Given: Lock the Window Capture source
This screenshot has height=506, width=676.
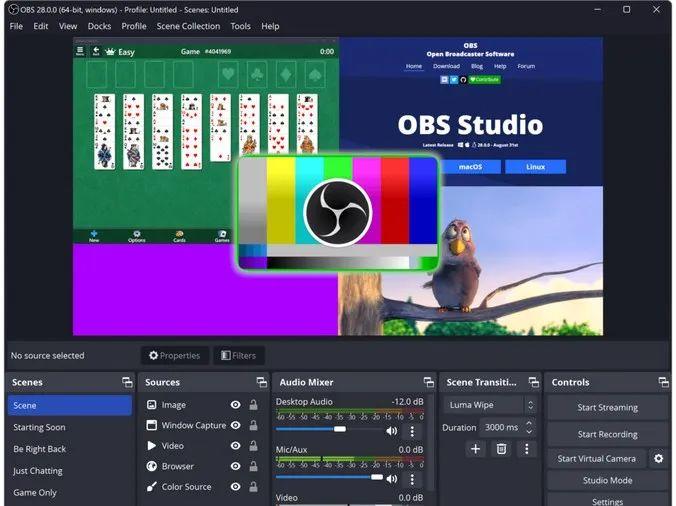Looking at the screenshot, I should click(x=254, y=425).
